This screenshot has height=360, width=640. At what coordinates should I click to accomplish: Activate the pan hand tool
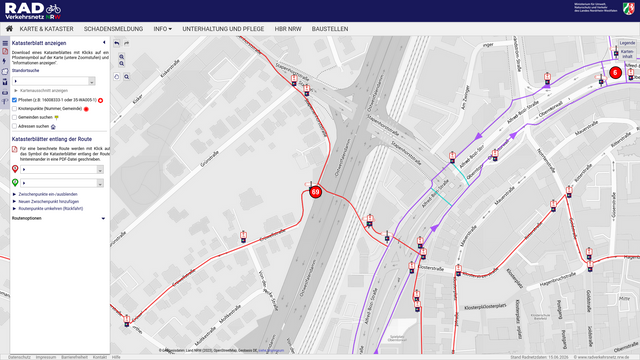point(117,76)
